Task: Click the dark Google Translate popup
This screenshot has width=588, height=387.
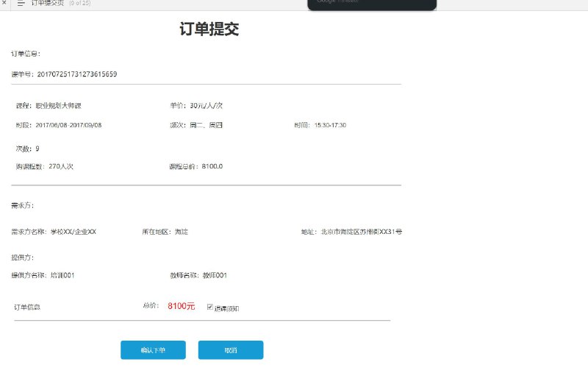Action: [372, 4]
